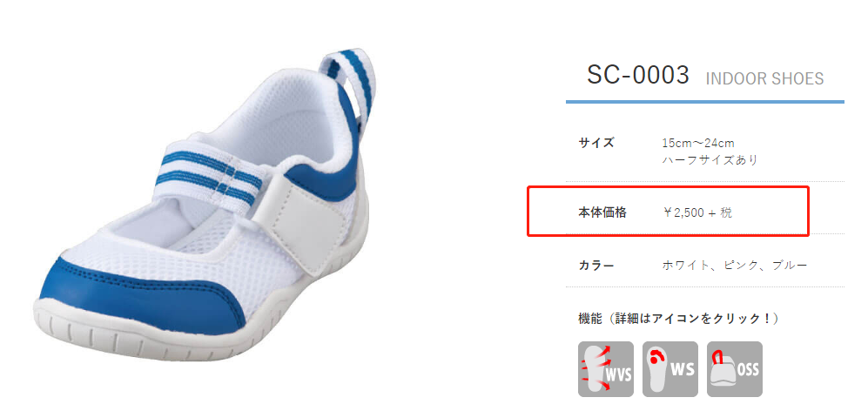
Task: Click the カラー label
Action: click(596, 266)
